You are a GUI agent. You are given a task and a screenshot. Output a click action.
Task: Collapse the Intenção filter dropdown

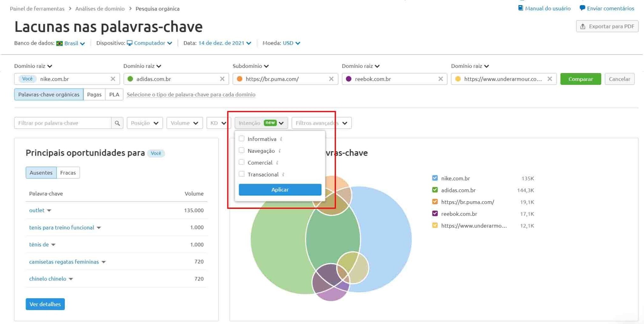(261, 123)
